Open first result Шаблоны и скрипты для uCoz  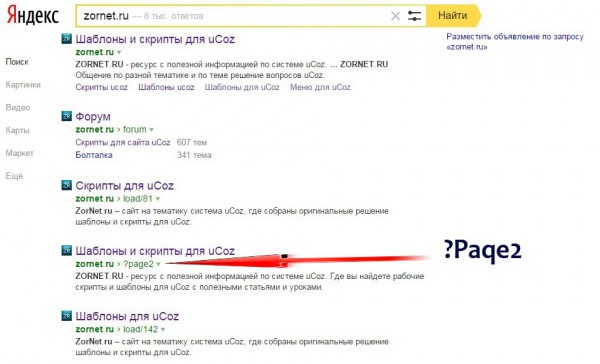(155, 39)
